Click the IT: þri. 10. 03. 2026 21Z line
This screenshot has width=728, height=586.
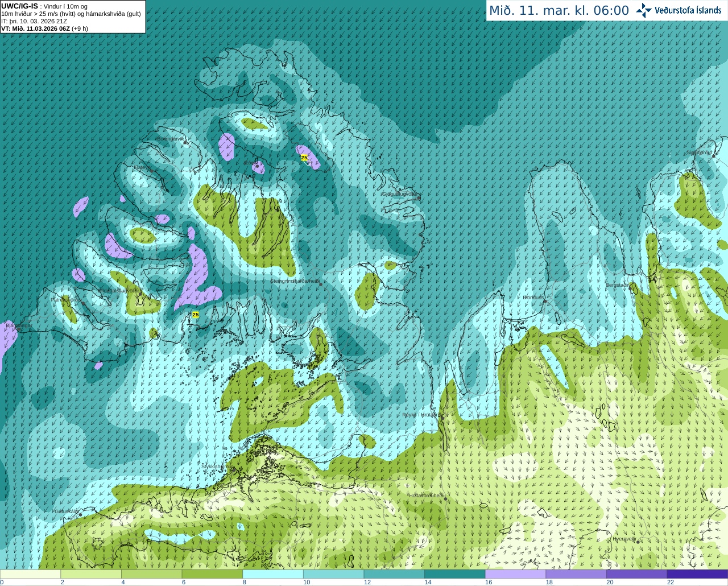click(x=34, y=21)
